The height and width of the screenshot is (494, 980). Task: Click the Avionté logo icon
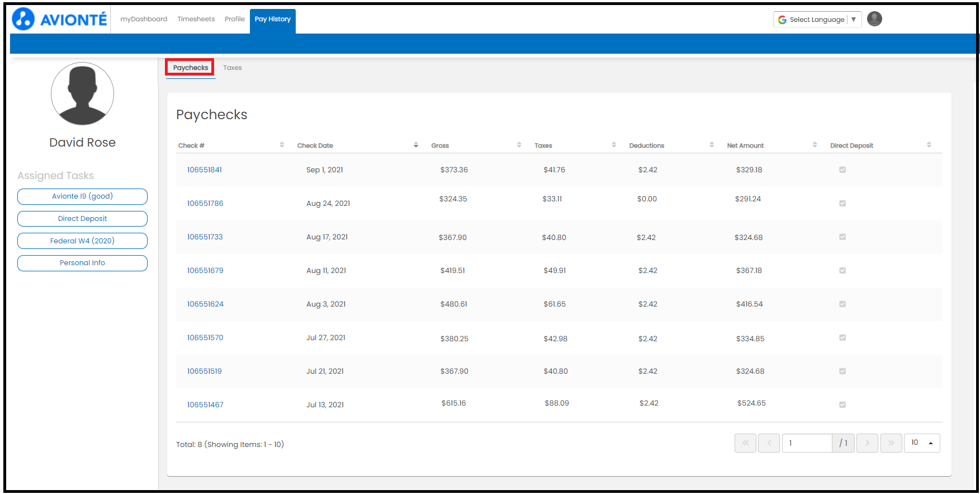[23, 19]
